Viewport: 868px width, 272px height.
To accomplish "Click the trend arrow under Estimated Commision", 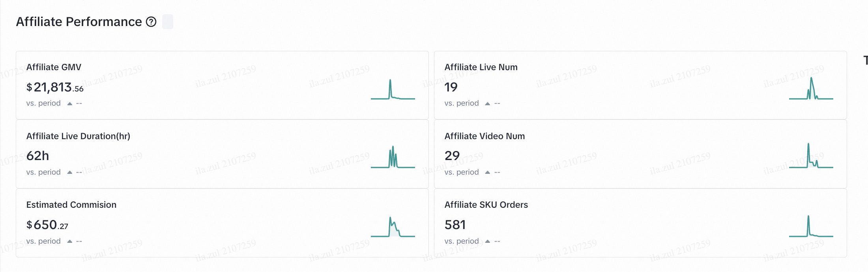I will tap(70, 241).
